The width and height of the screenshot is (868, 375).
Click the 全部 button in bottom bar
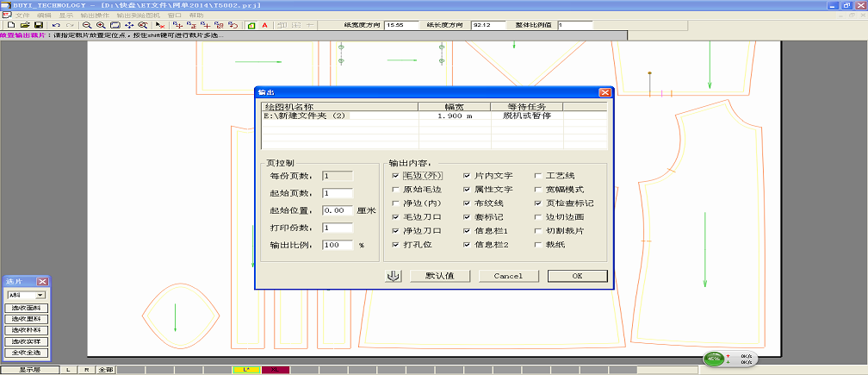[105, 370]
